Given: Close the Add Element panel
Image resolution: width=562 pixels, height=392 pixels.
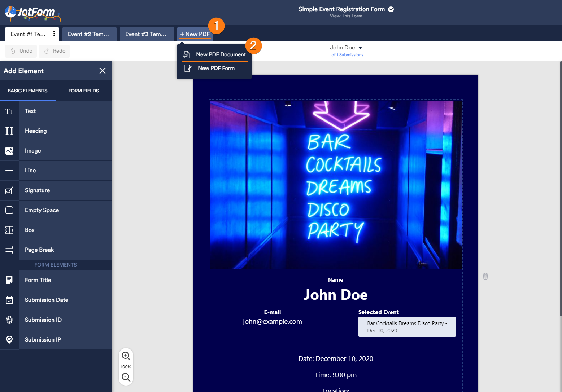Looking at the screenshot, I should [x=103, y=71].
